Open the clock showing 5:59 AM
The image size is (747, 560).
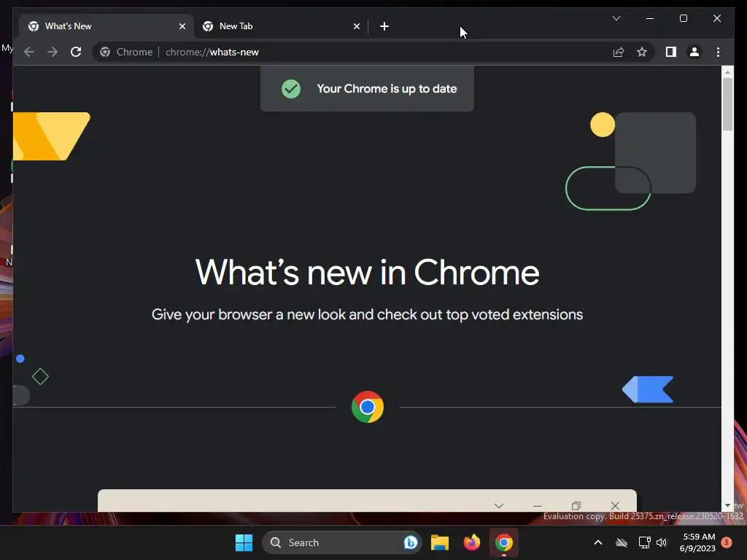click(697, 542)
